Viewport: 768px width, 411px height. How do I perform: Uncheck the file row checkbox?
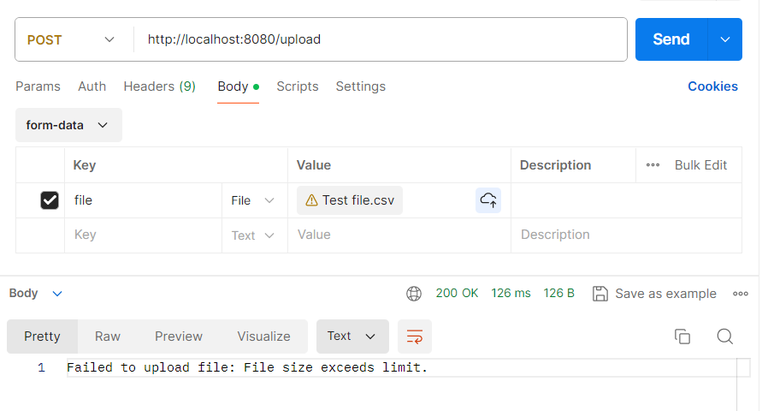(x=49, y=200)
